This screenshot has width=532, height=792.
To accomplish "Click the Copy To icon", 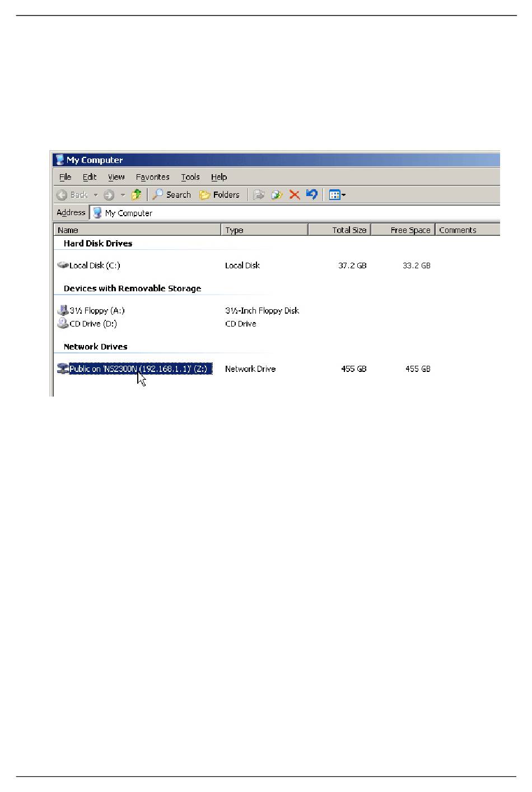I will [277, 195].
